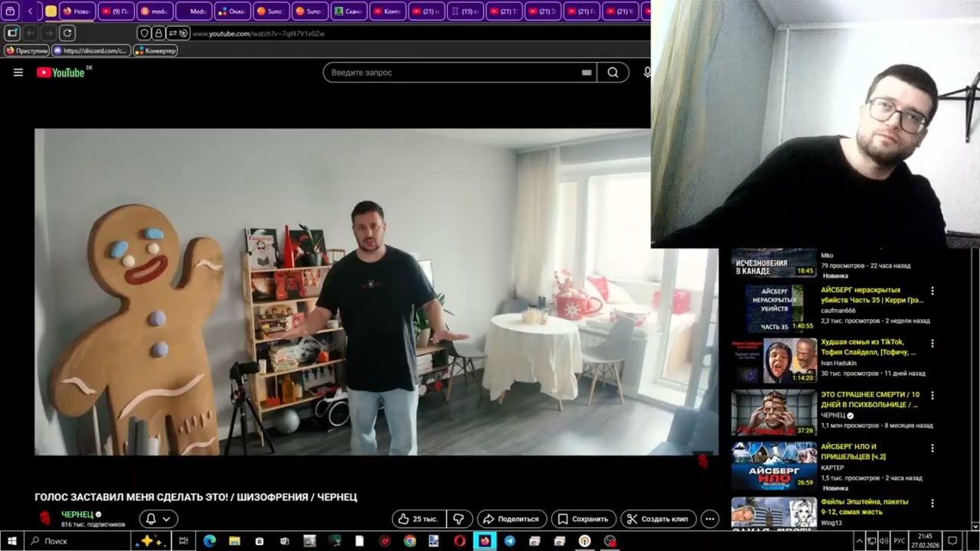
Task: Open the Windows Start menu
Action: point(11,541)
